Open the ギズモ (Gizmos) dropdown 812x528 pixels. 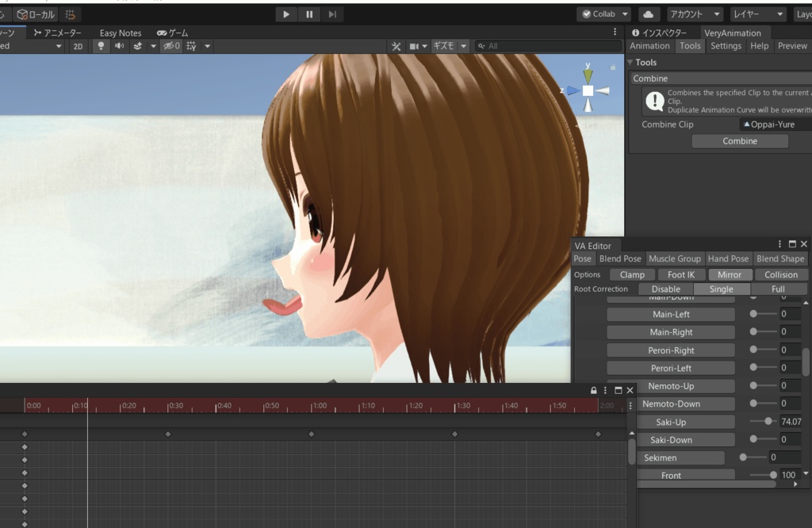click(x=449, y=46)
